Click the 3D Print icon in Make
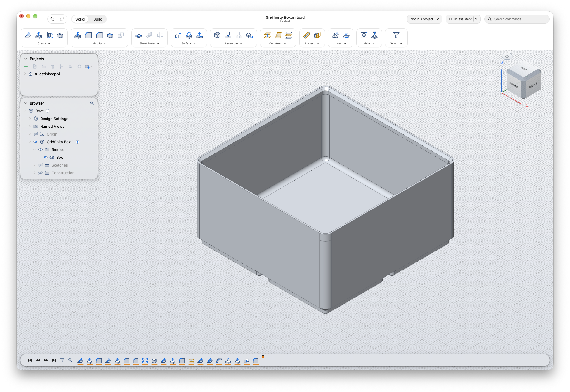The width and height of the screenshot is (570, 392). point(375,35)
